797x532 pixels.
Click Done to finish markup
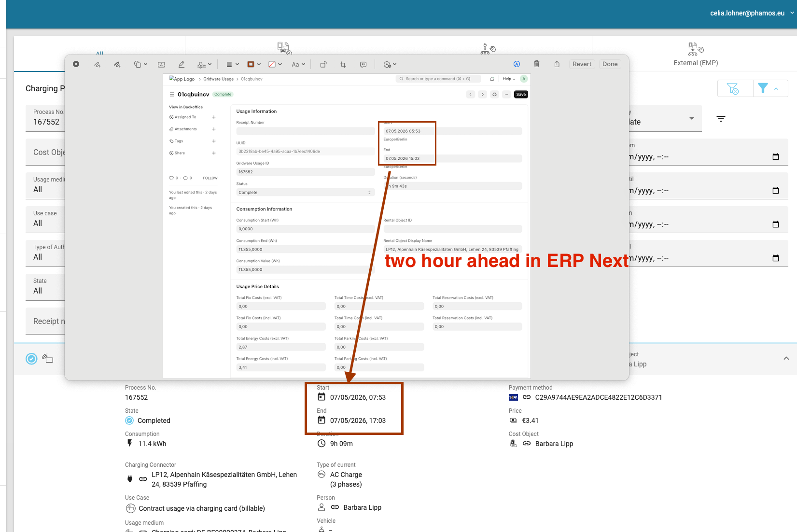click(610, 64)
